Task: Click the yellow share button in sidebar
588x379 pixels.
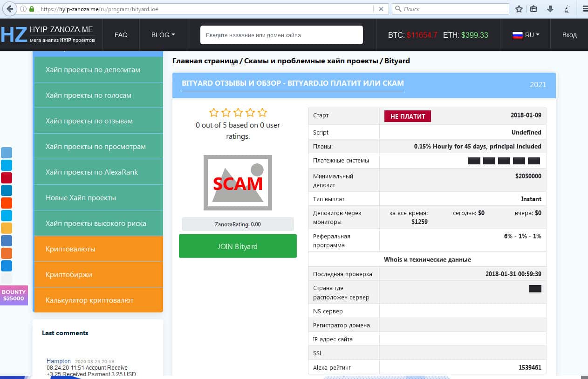Action: tap(7, 228)
